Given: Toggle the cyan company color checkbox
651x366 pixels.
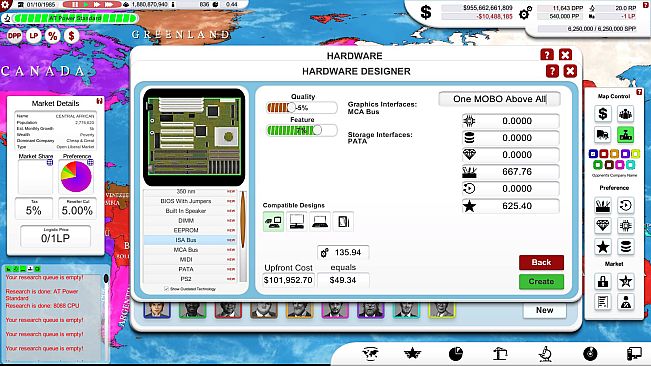Looking at the screenshot, I should 630,165.
